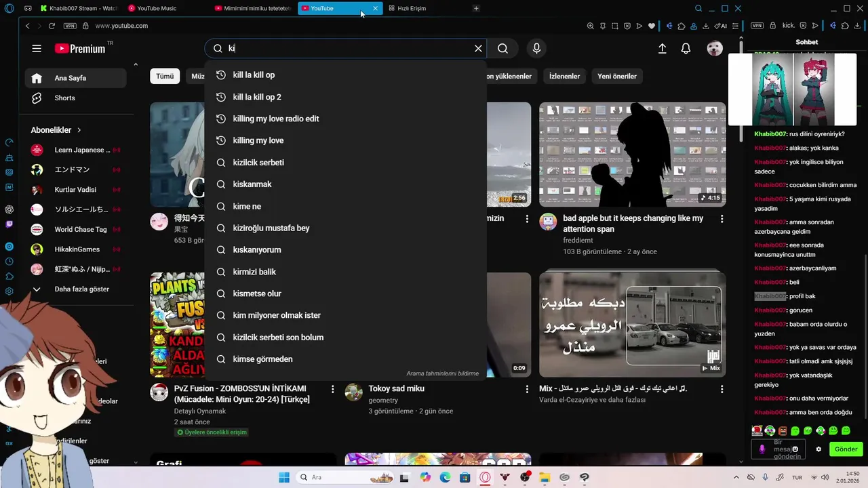Open the upload/create icon in header
Screen dimensions: 868x488
tap(663, 48)
